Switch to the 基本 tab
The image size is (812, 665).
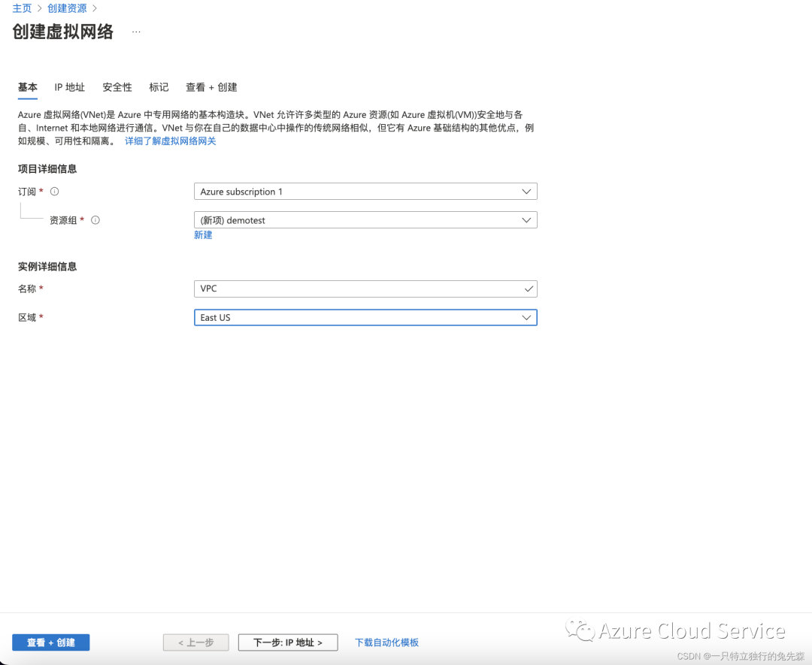pyautogui.click(x=28, y=87)
